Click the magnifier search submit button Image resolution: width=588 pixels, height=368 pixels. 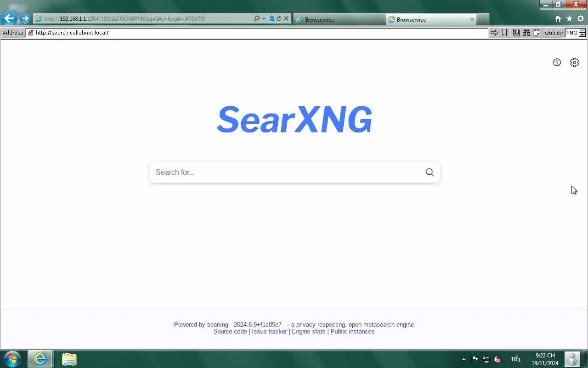pyautogui.click(x=430, y=172)
